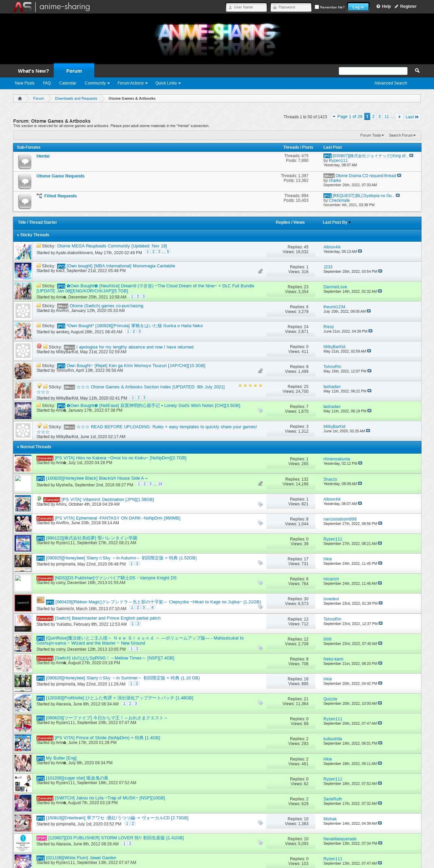Select the Forum tab
The width and height of the screenshot is (434, 868).
[74, 71]
